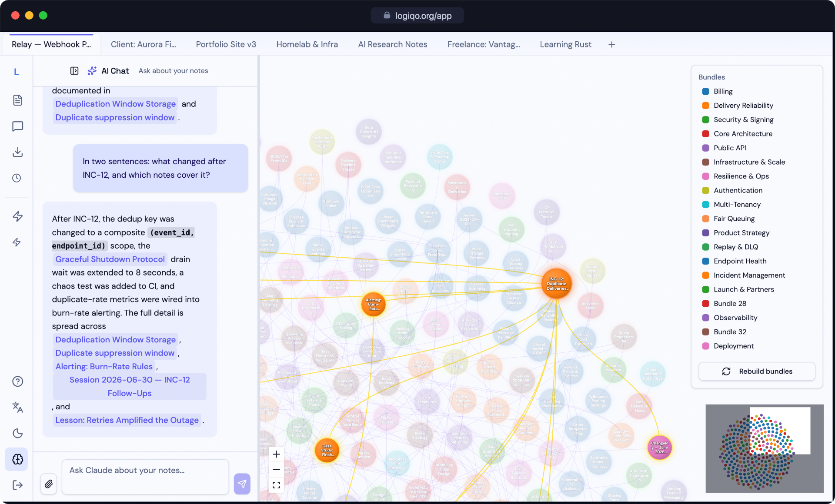Switch to Relay — Webhook P... tab
The height and width of the screenshot is (504, 835).
(x=51, y=44)
